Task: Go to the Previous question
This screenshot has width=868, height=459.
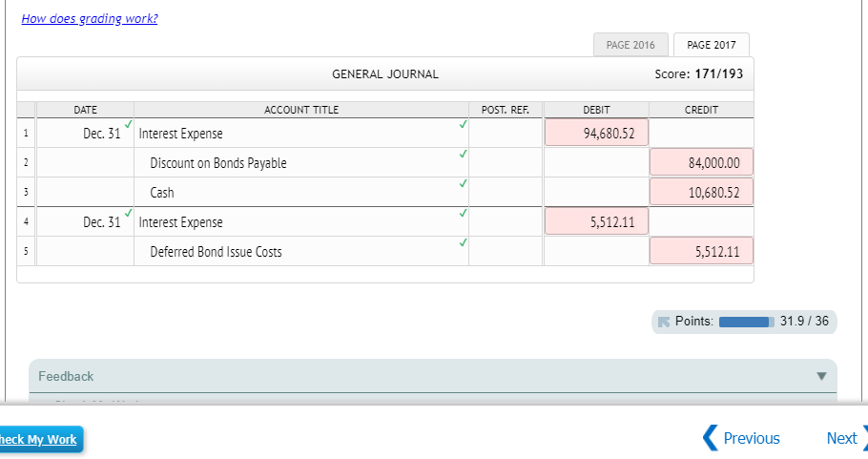Action: [x=741, y=438]
